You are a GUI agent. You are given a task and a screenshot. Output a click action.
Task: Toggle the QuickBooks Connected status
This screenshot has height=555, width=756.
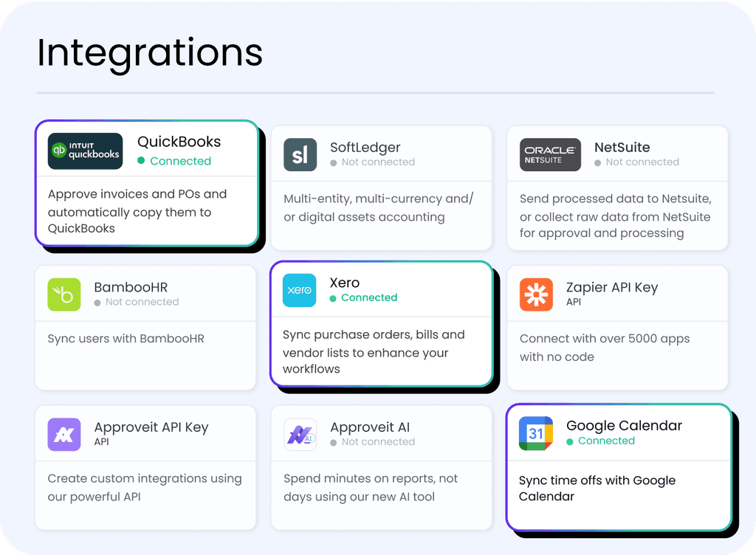pos(174,161)
